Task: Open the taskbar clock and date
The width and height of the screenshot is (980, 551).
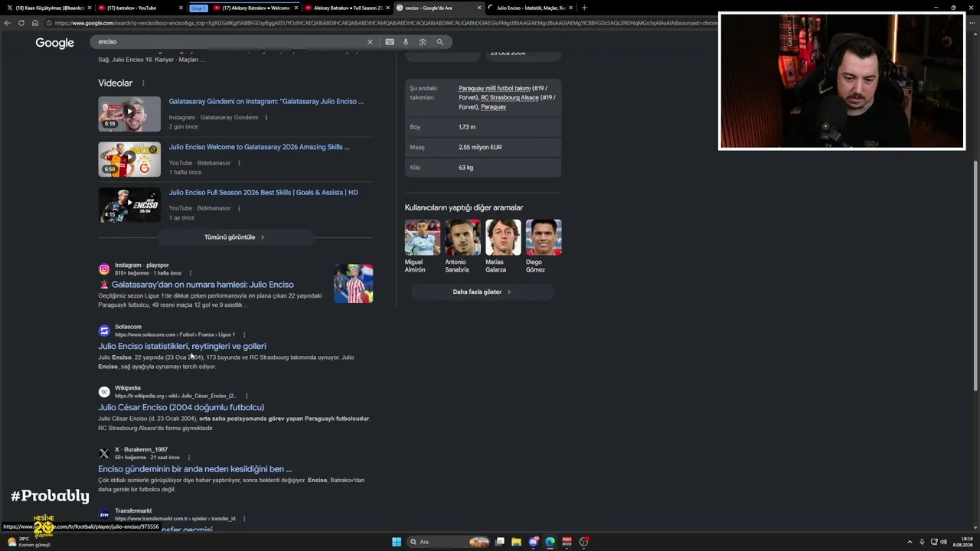Action: tap(962, 542)
